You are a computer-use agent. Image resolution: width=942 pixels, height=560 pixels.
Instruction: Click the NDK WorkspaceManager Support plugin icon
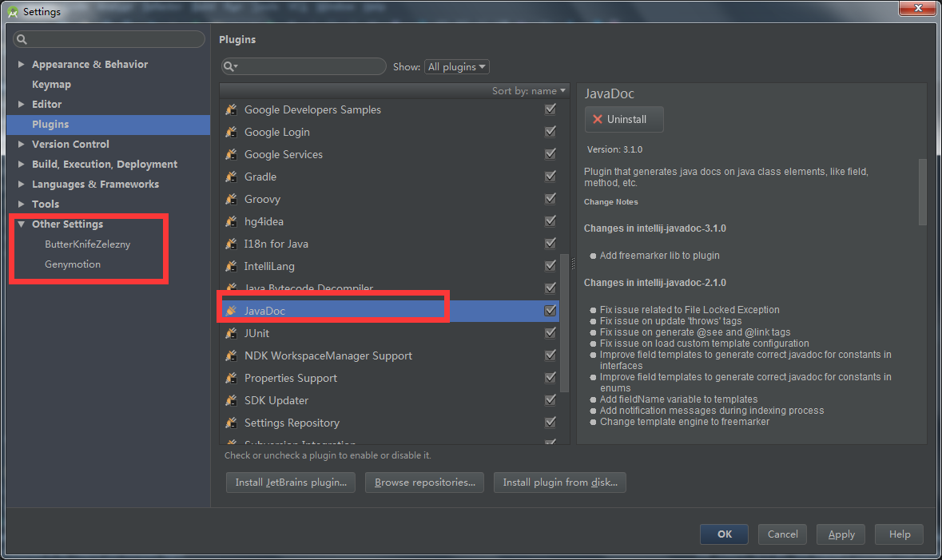[x=231, y=355]
